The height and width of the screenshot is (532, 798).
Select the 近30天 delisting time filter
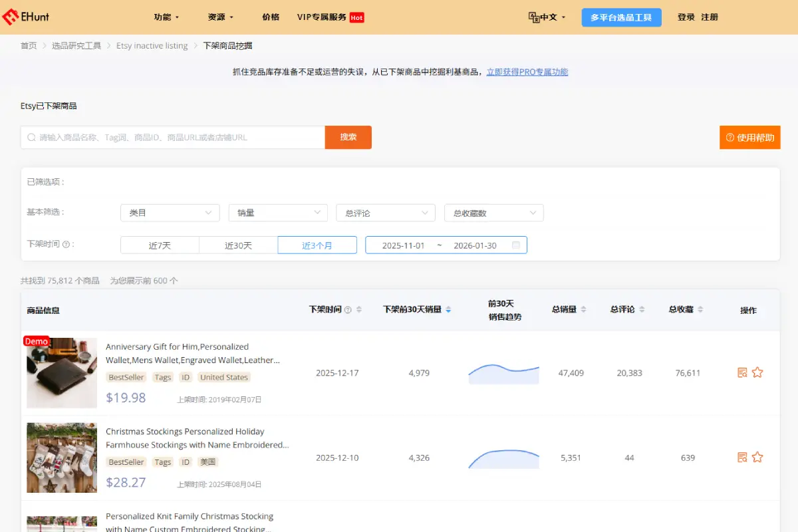(x=238, y=245)
